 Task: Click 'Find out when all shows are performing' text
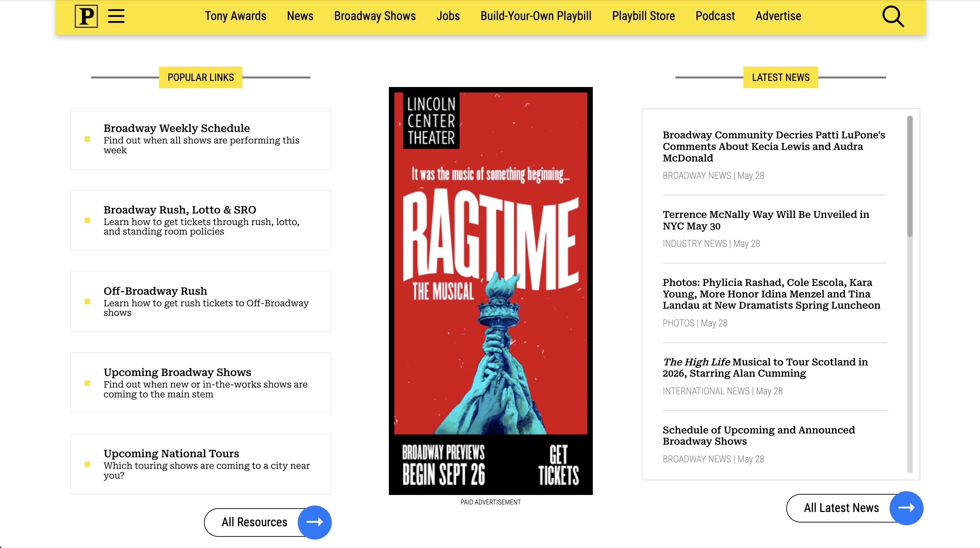coord(201,145)
